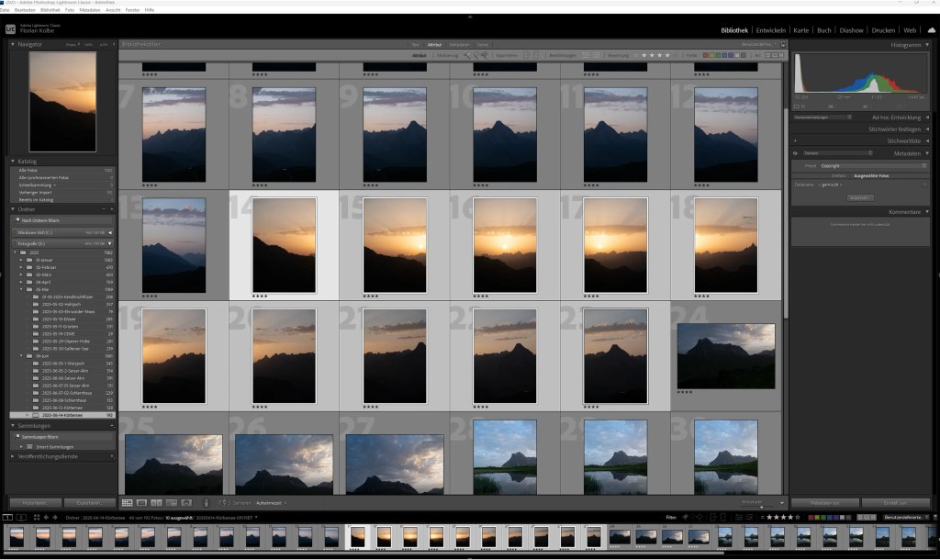Select the Painter spray-can tool

[x=207, y=502]
